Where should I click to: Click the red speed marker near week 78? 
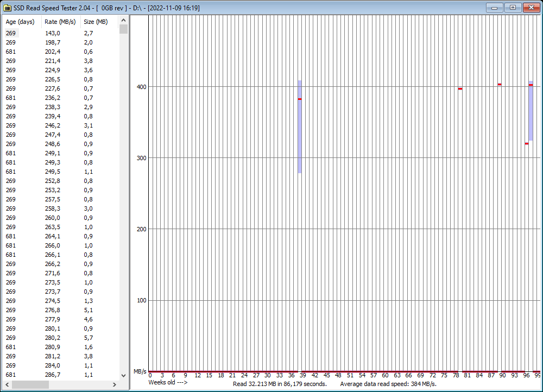460,88
